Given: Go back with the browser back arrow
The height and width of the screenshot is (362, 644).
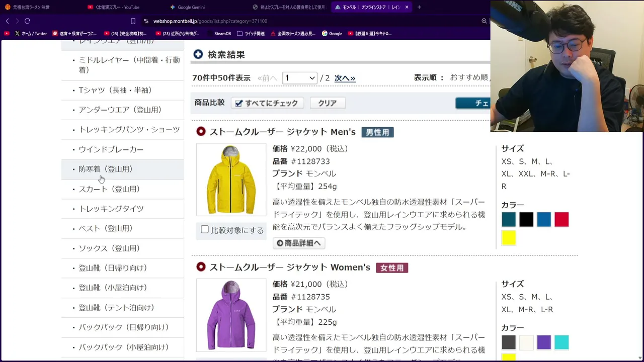Looking at the screenshot, I should tap(8, 21).
